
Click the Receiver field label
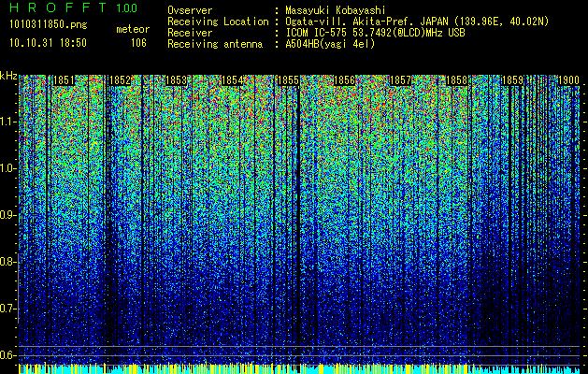(190, 33)
